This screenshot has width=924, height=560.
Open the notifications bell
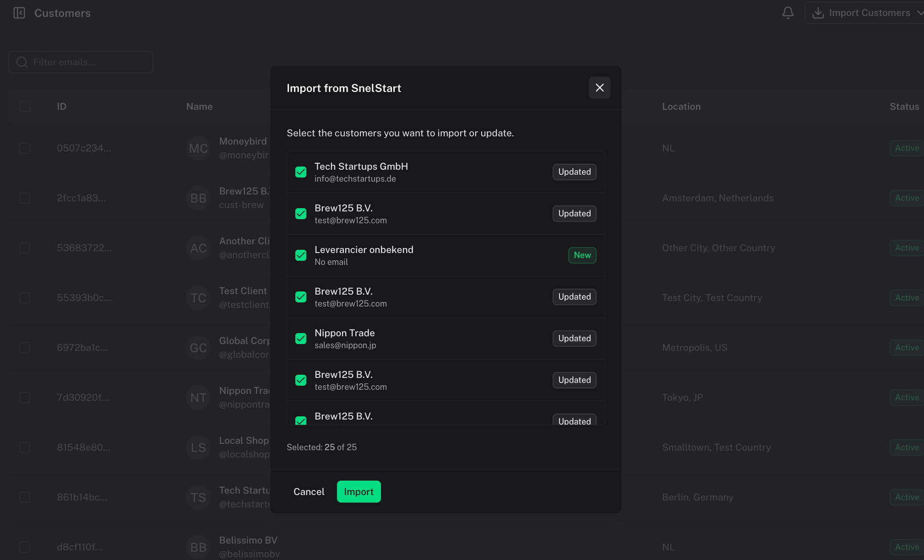click(788, 13)
